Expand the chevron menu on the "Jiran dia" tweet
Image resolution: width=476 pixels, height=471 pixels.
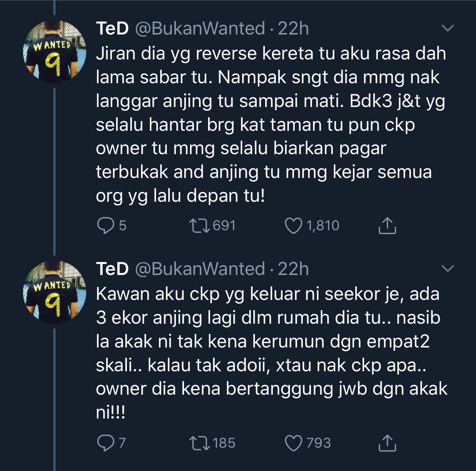coord(448,28)
